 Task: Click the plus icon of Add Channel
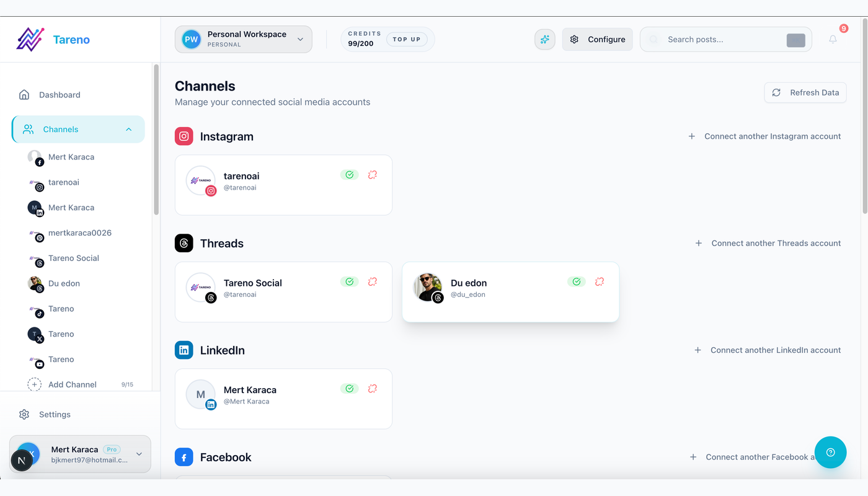(35, 384)
